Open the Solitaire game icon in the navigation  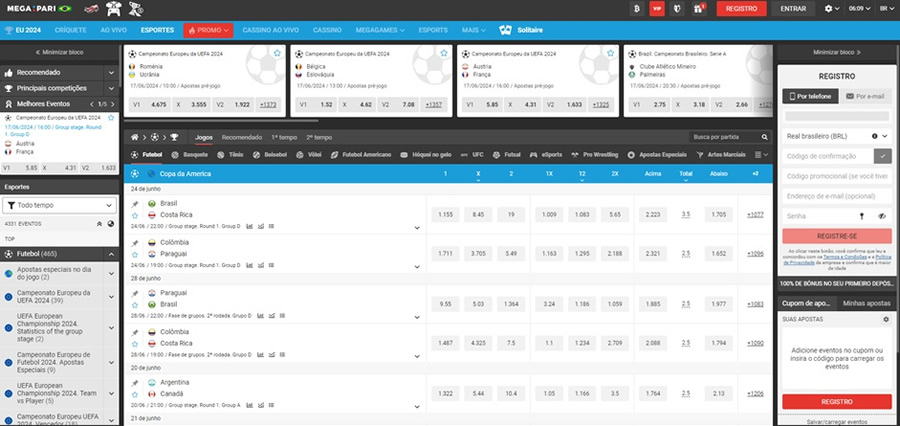coord(505,30)
